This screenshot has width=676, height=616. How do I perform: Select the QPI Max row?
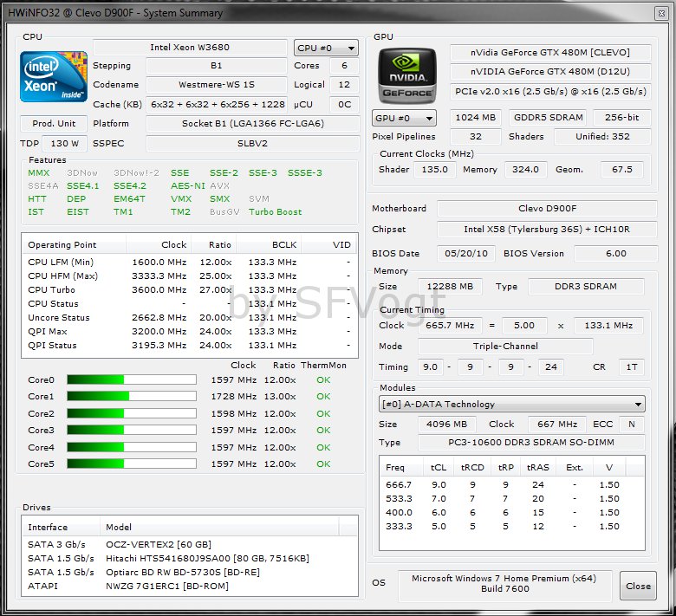[x=190, y=331]
